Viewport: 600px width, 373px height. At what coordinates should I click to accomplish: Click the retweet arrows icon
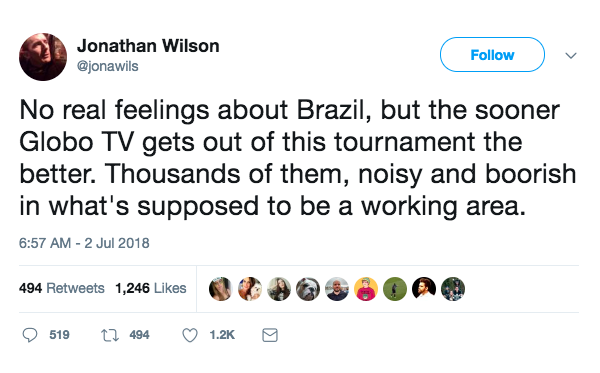pos(110,336)
